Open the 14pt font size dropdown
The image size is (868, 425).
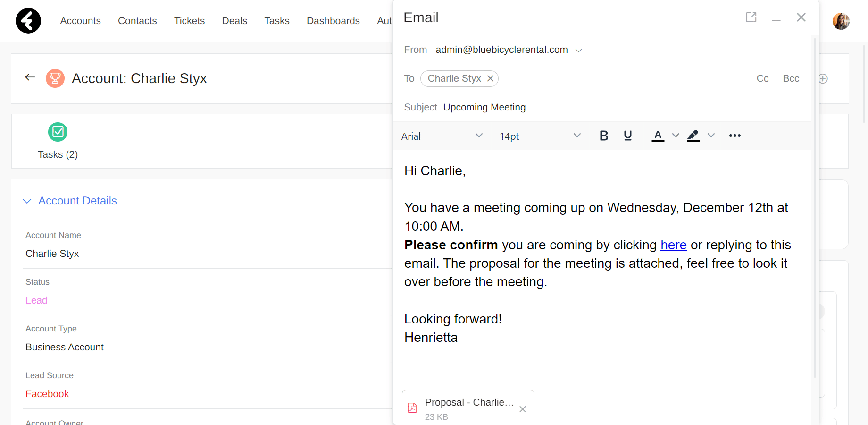pos(540,136)
